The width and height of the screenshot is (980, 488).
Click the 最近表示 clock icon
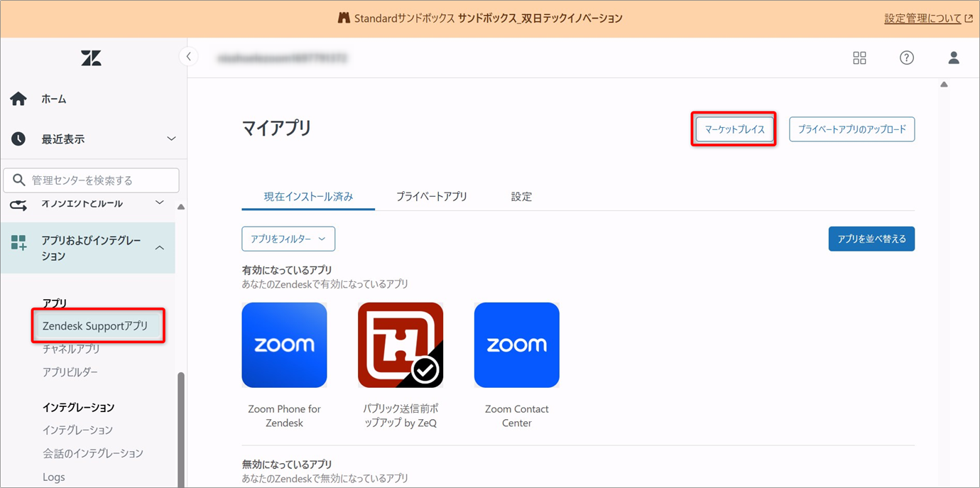pos(18,139)
